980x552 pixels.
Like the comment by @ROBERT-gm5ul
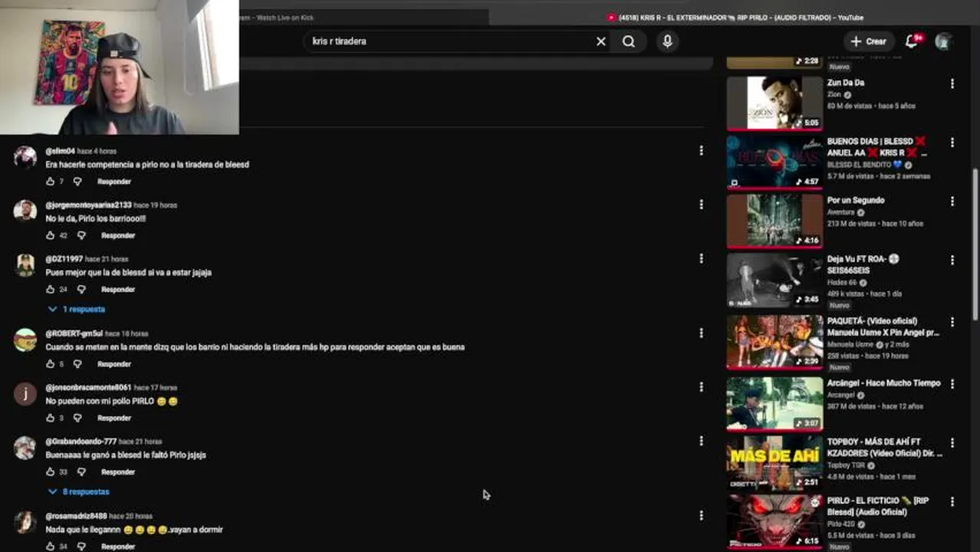(51, 364)
